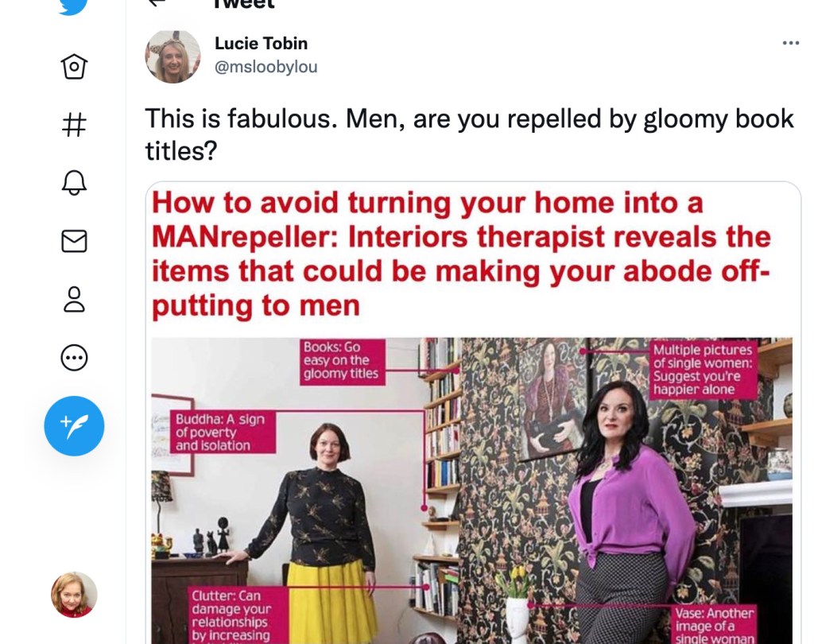The width and height of the screenshot is (814, 644).
Task: Go to the Home feed icon
Action: coord(74,67)
